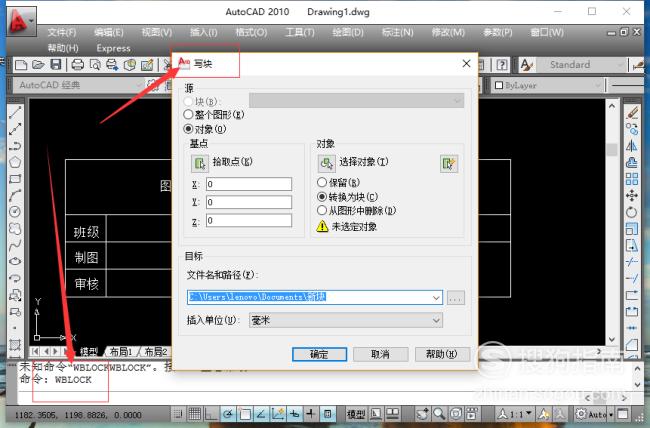Select the Revision Cloud tool
The width and height of the screenshot is (650, 428).
coord(15,229)
